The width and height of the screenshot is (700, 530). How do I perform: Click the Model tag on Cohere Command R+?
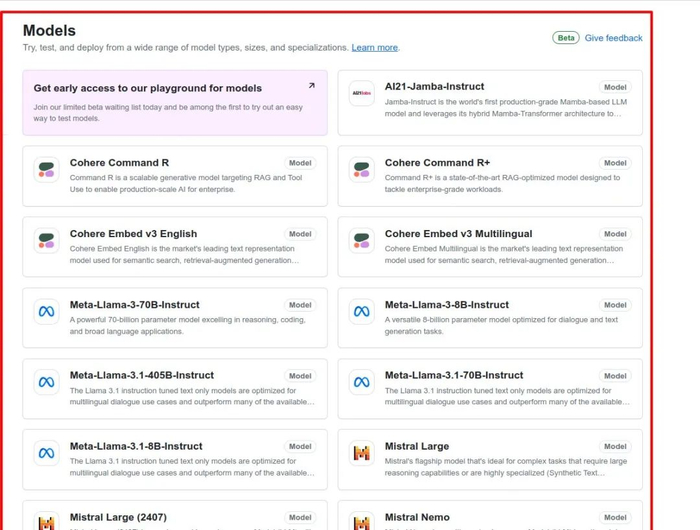coord(615,163)
